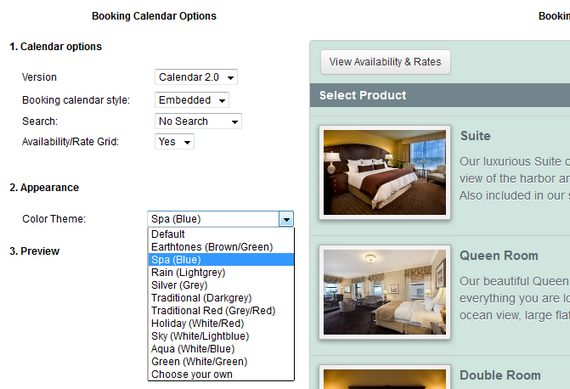
Task: Select the Silver (Grey) theme
Action: (x=221, y=285)
